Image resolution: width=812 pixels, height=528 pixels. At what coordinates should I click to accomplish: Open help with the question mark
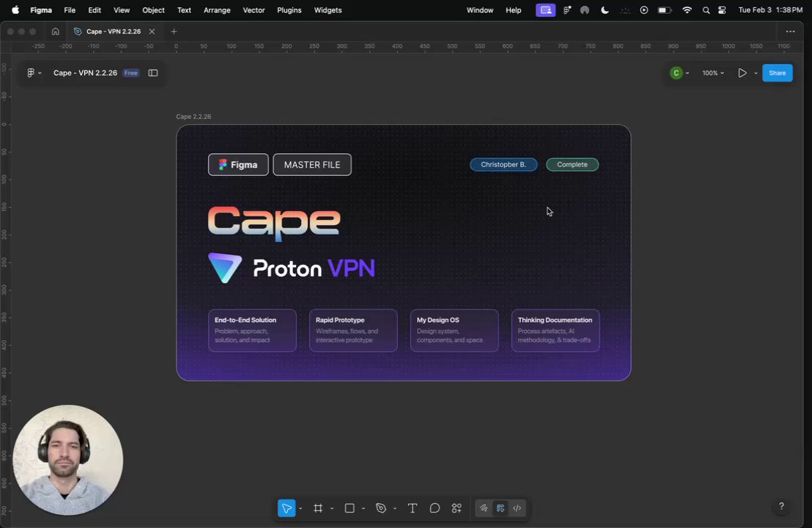click(x=781, y=506)
